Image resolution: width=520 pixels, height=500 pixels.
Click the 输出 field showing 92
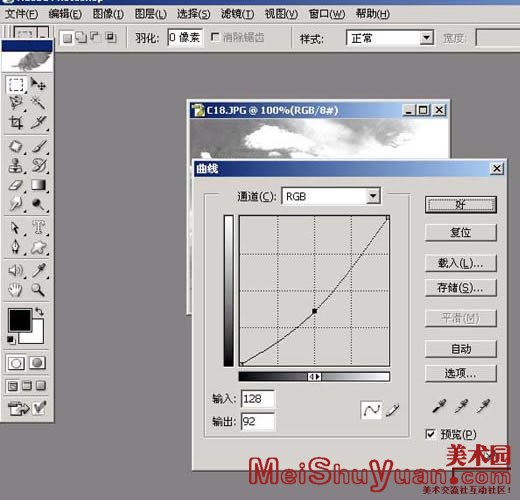tap(258, 421)
